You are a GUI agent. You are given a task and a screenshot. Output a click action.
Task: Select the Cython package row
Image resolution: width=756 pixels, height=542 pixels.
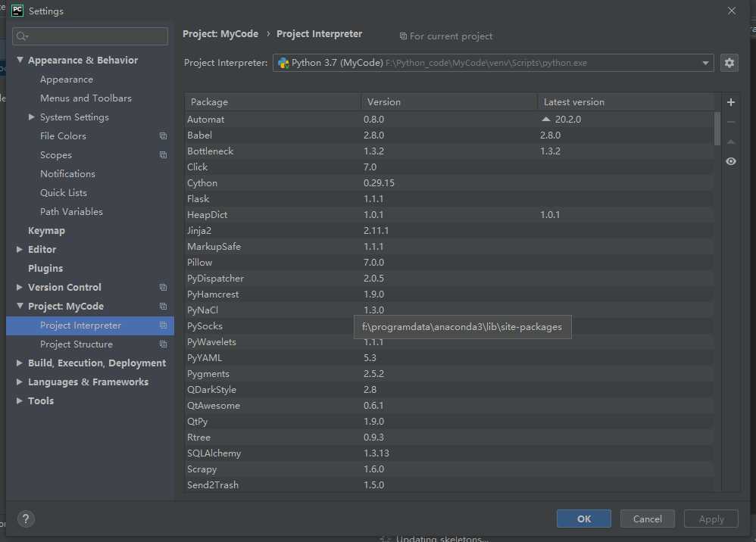coord(449,182)
